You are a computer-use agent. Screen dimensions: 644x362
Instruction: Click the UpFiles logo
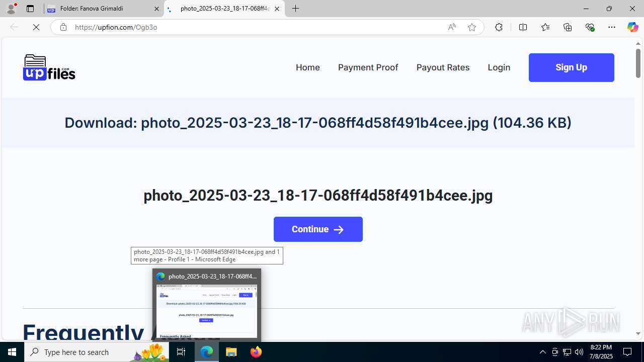(49, 67)
